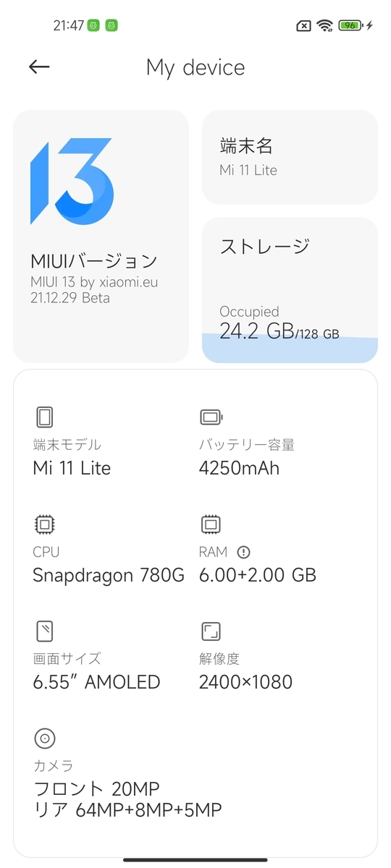Screen dimensions: 391x868
Task: Tap the back arrow icon
Action: pos(39,67)
